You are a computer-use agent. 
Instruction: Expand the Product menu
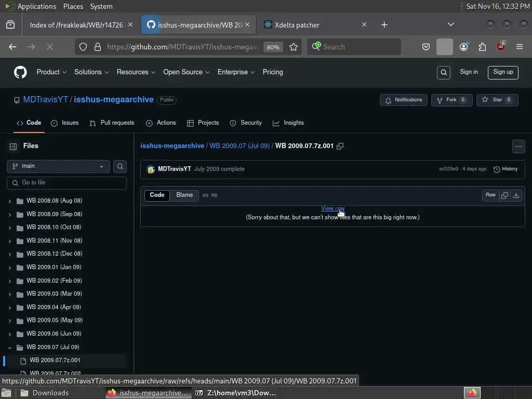click(x=51, y=72)
